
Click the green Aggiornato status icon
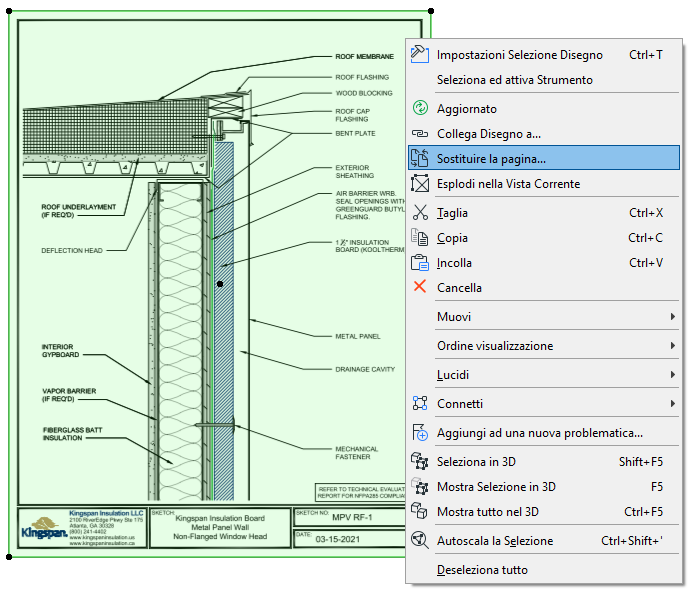[420, 108]
